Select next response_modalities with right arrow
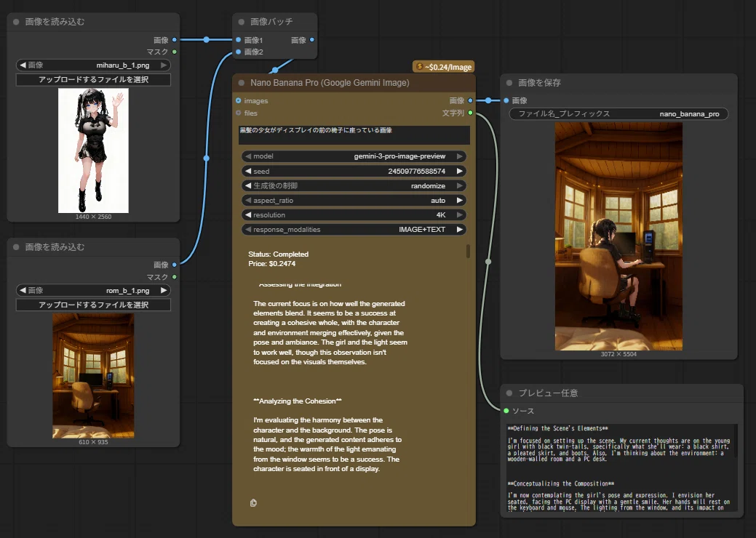The width and height of the screenshot is (756, 538). point(459,230)
